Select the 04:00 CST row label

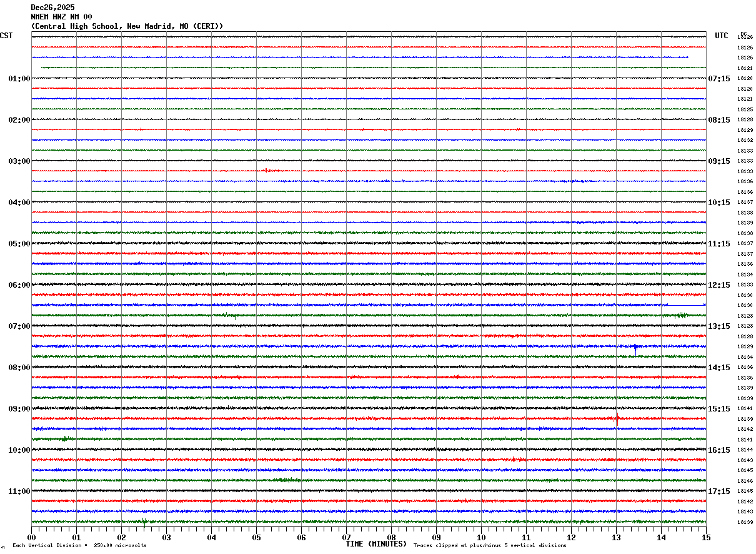[x=19, y=203]
